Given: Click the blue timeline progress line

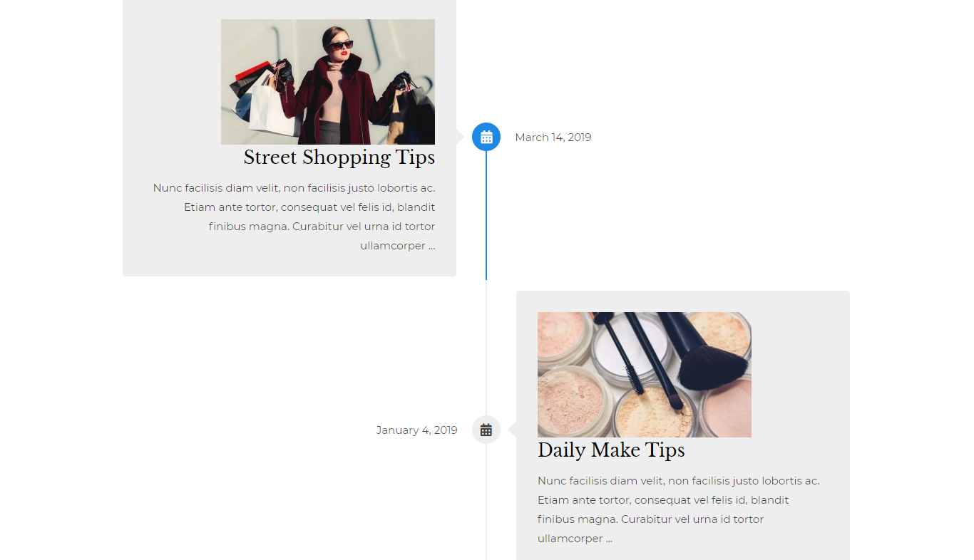Looking at the screenshot, I should 486,215.
